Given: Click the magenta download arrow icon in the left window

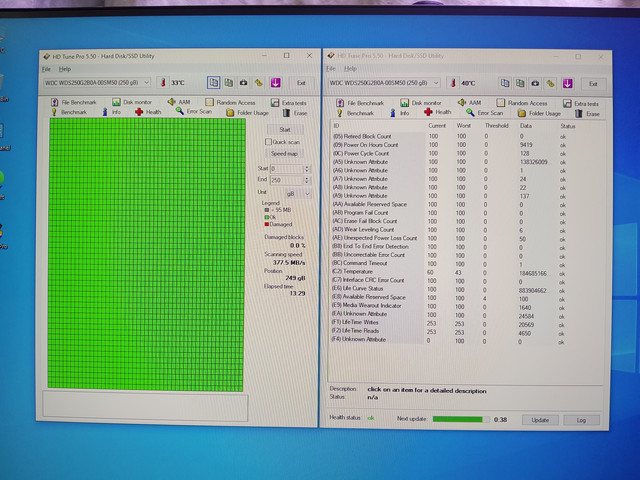Looking at the screenshot, I should coord(276,83).
